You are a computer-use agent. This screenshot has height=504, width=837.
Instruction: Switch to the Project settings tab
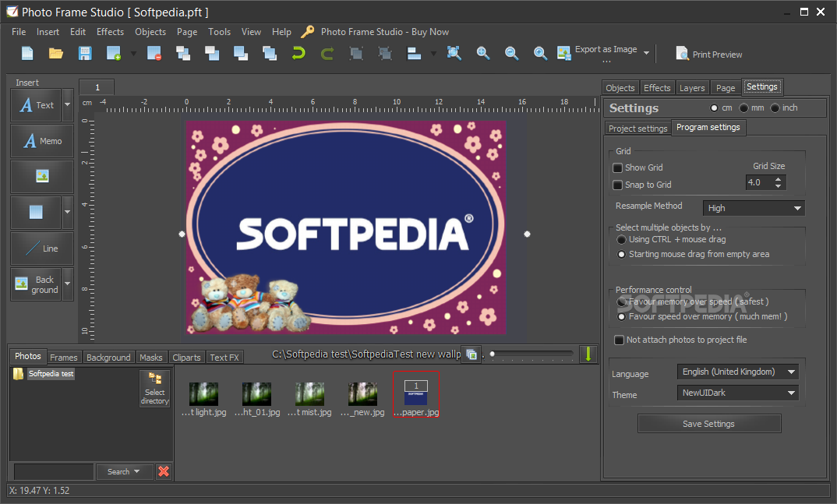[x=638, y=129]
